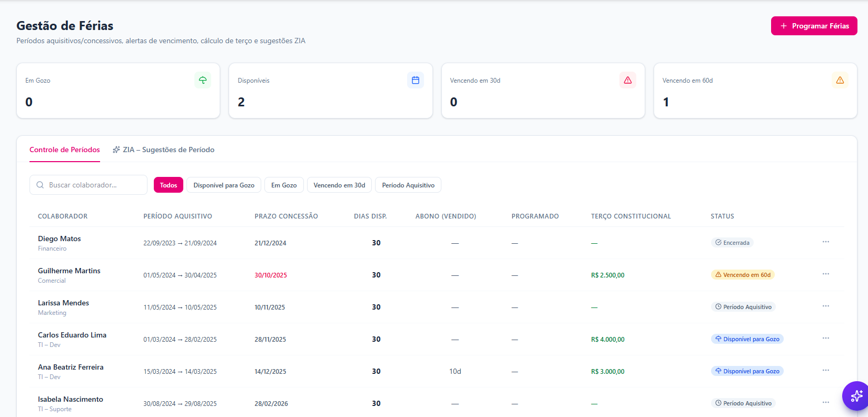The width and height of the screenshot is (868, 417).
Task: Click the Disponíveis summary card
Action: (x=331, y=91)
